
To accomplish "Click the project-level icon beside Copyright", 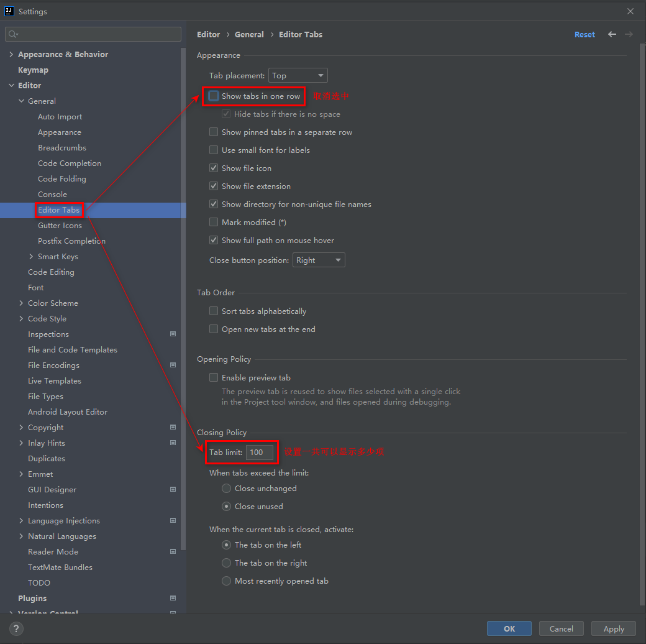I will pyautogui.click(x=173, y=428).
